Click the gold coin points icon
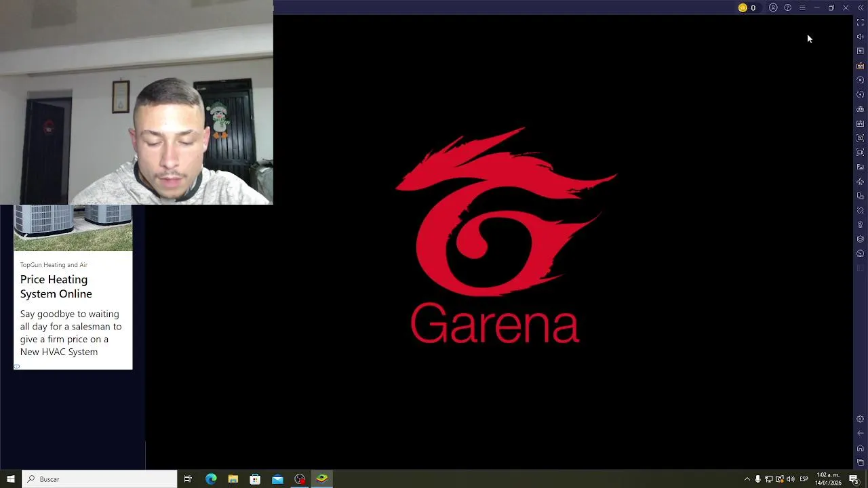868x488 pixels. [743, 8]
